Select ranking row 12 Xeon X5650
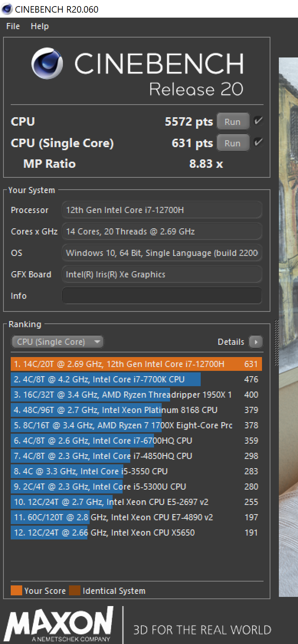The height and width of the screenshot is (644, 298). (x=136, y=533)
